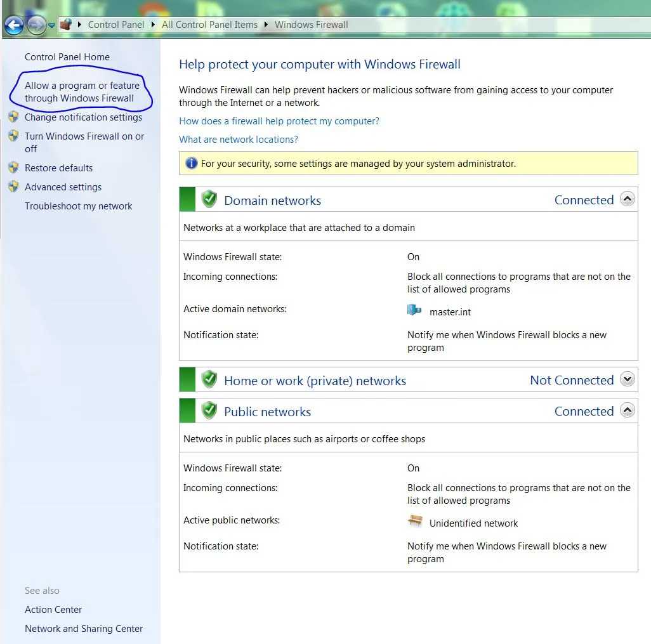This screenshot has width=651, height=644.
Task: Open dropdown arrow before Control Panel breadcrumb
Action: pos(79,25)
